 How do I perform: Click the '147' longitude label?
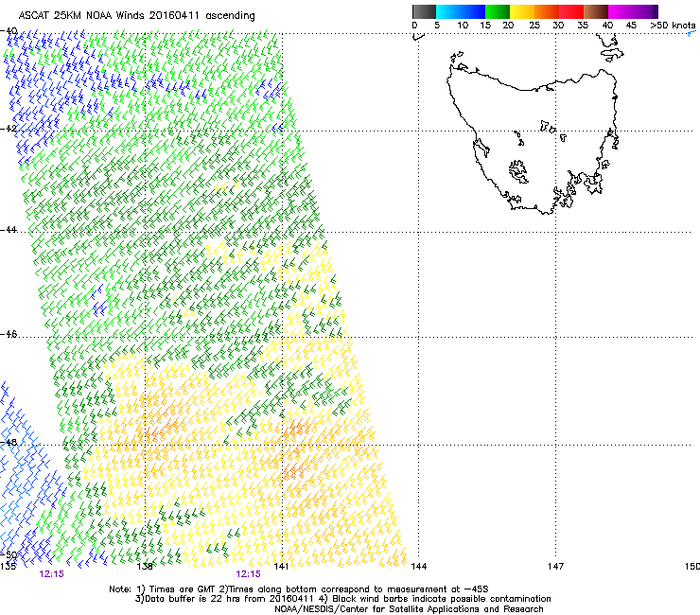(555, 567)
